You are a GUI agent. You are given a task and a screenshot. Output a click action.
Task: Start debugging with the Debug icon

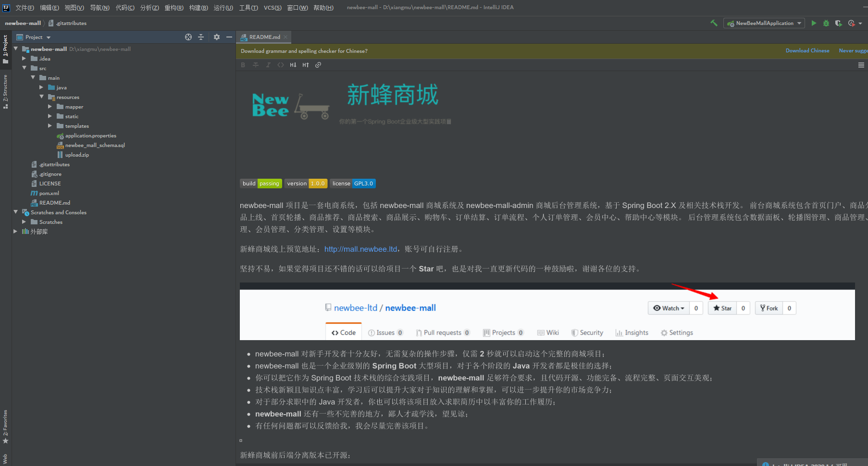826,23
